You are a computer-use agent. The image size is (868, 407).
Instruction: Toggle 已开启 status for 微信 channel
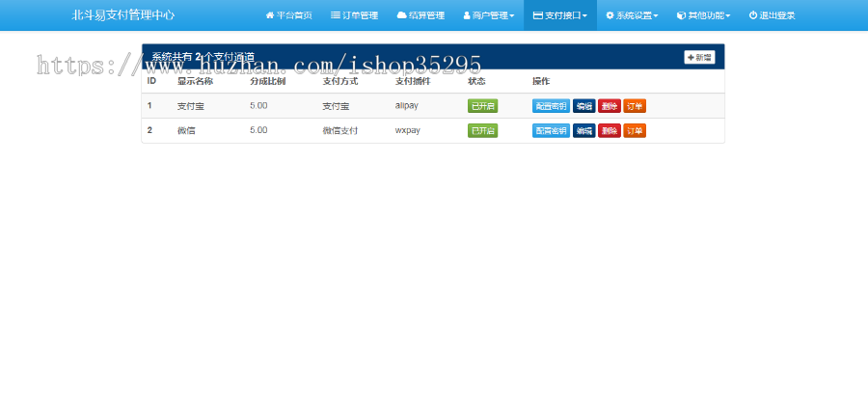pos(482,130)
